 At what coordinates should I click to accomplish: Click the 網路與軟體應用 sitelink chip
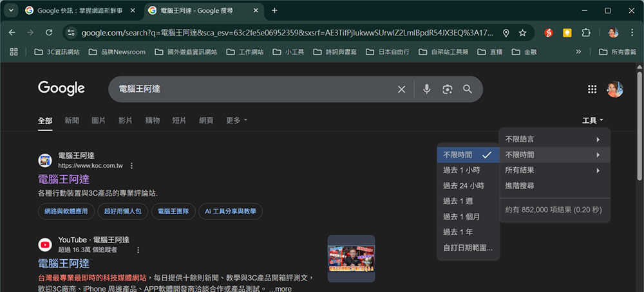coord(66,212)
